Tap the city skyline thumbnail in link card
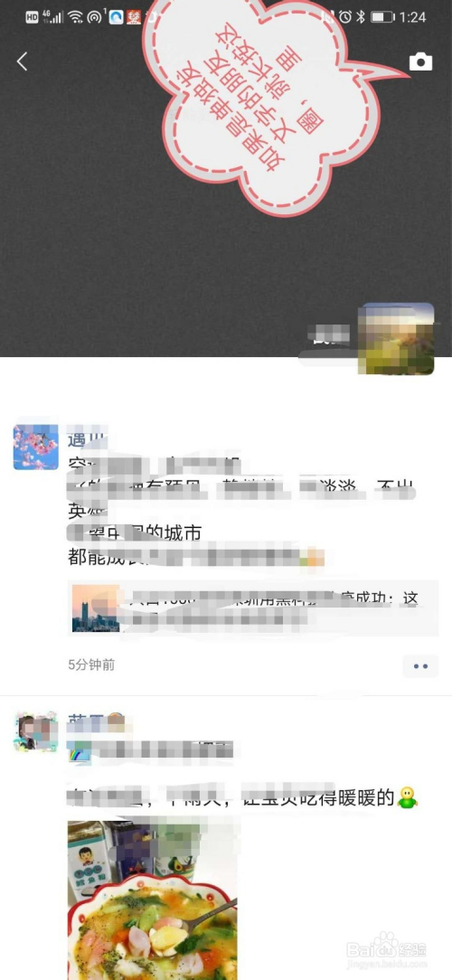Viewport: 452px width, 980px height. pyautogui.click(x=96, y=608)
